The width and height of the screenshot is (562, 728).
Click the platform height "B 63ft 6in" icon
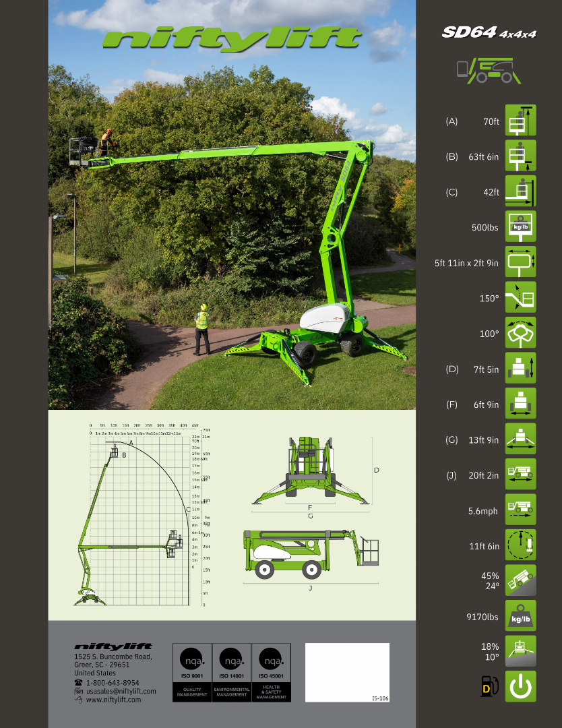tap(520, 156)
